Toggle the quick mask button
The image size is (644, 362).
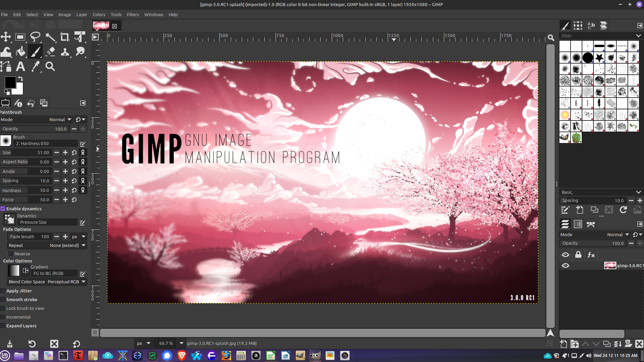(x=95, y=333)
